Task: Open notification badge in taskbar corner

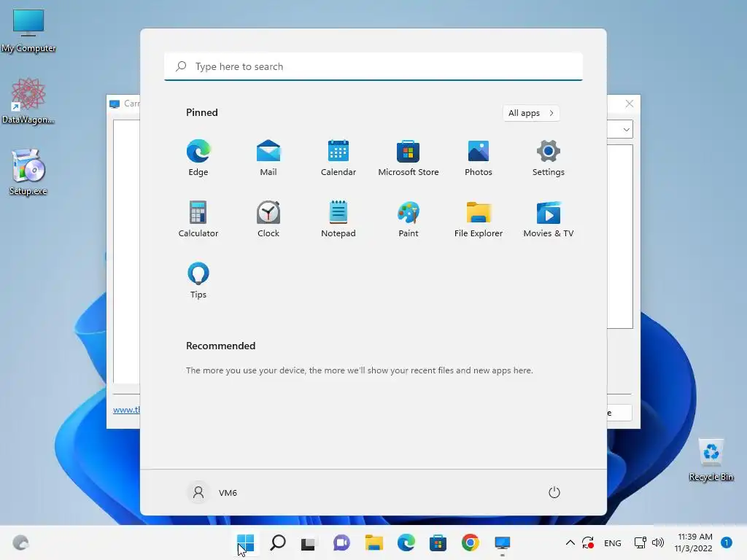Action: point(727,542)
